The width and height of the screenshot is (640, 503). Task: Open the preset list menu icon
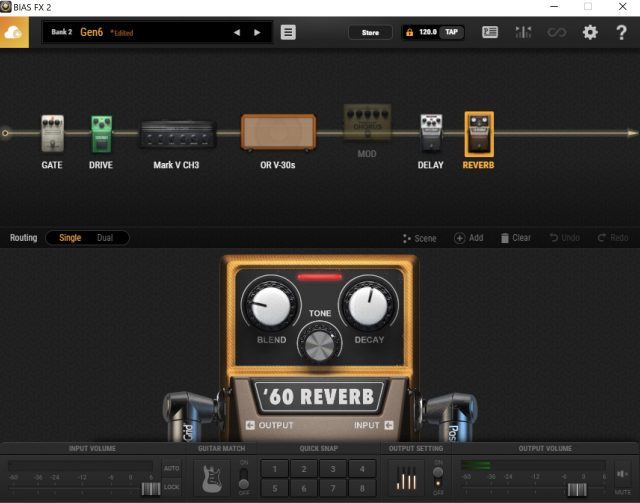pyautogui.click(x=288, y=32)
